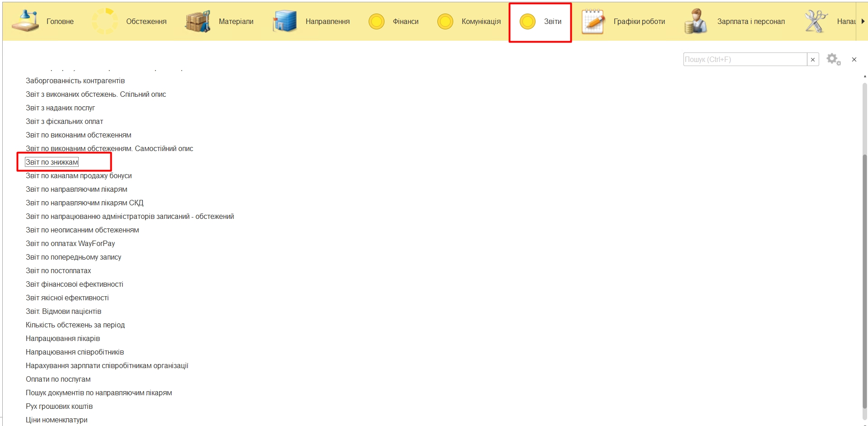The height and width of the screenshot is (426, 868).
Task: Switch to the Обстеження section
Action: click(146, 21)
